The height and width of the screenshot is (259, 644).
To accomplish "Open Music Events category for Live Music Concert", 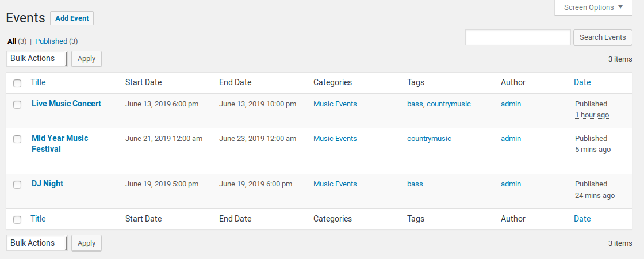I will point(335,104).
